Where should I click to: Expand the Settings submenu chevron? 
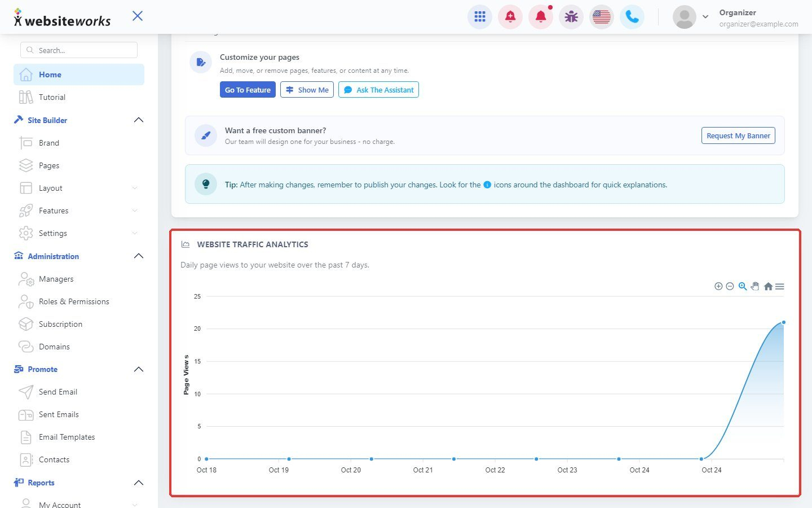[x=135, y=233]
